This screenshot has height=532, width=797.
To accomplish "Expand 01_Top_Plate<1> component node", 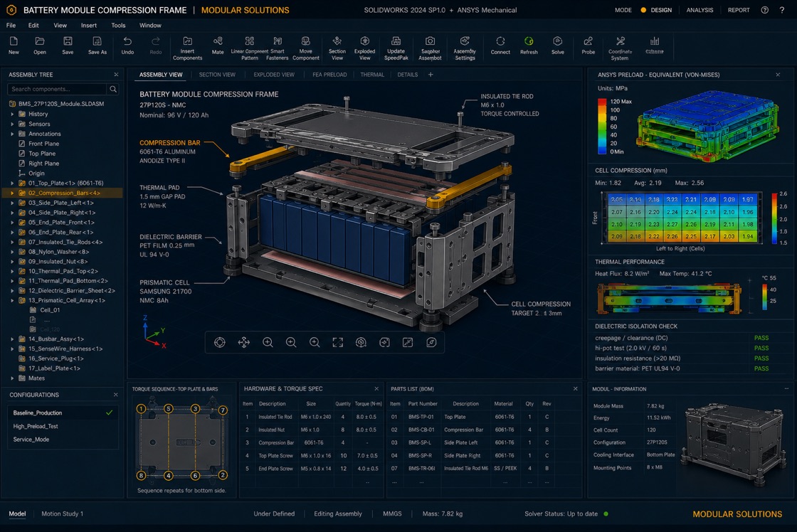I will pos(12,183).
